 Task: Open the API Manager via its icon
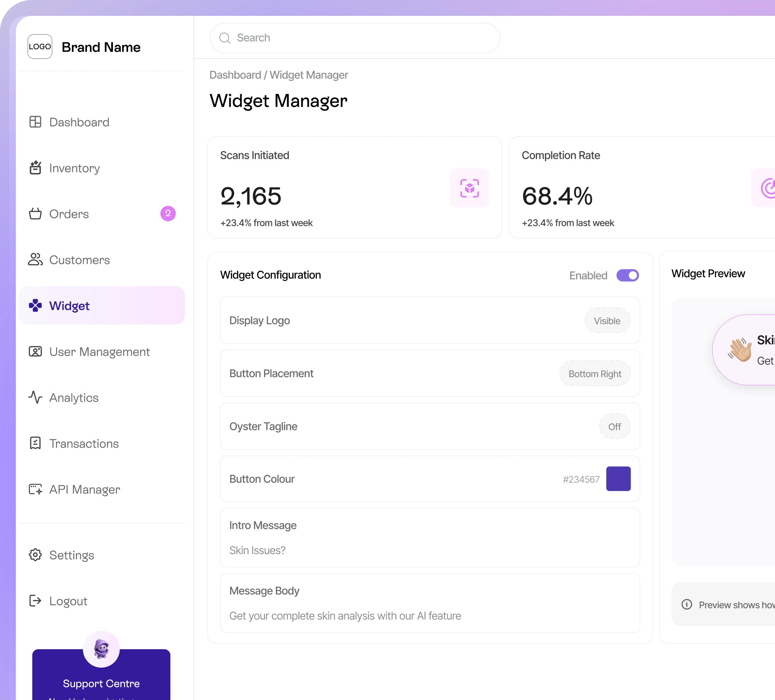[x=35, y=490]
